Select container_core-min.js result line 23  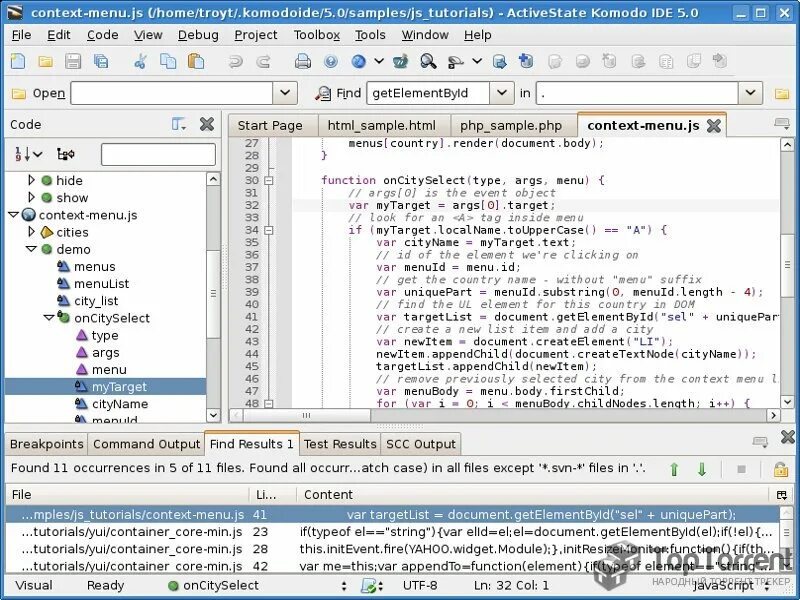click(x=392, y=532)
